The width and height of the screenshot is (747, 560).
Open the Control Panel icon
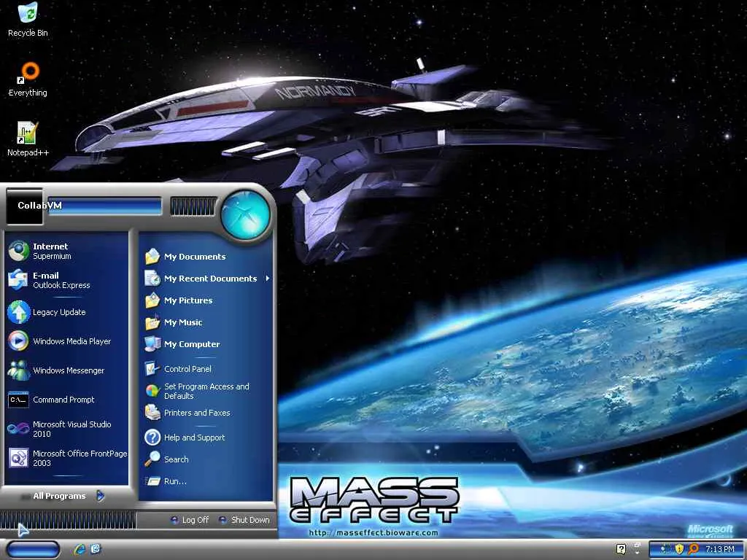click(x=152, y=369)
